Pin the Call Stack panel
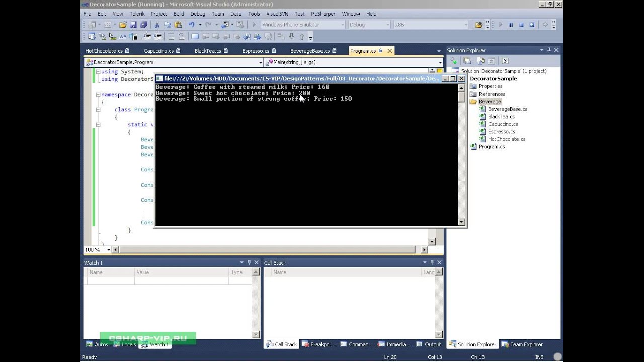The height and width of the screenshot is (362, 644). pos(433,262)
